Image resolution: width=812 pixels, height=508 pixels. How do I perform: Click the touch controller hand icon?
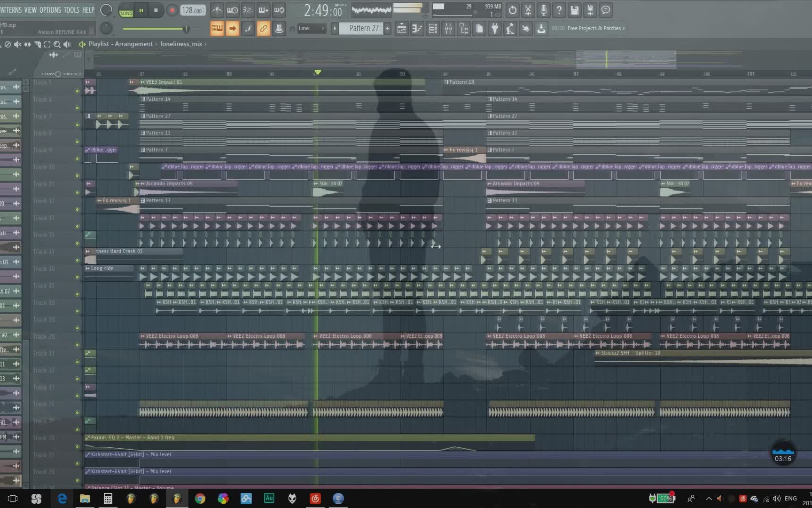526,29
